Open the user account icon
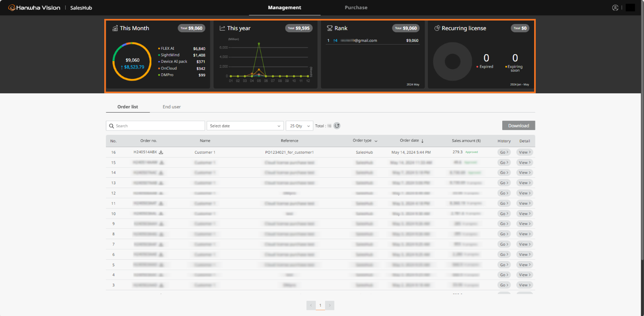Image resolution: width=644 pixels, height=316 pixels. pos(615,8)
